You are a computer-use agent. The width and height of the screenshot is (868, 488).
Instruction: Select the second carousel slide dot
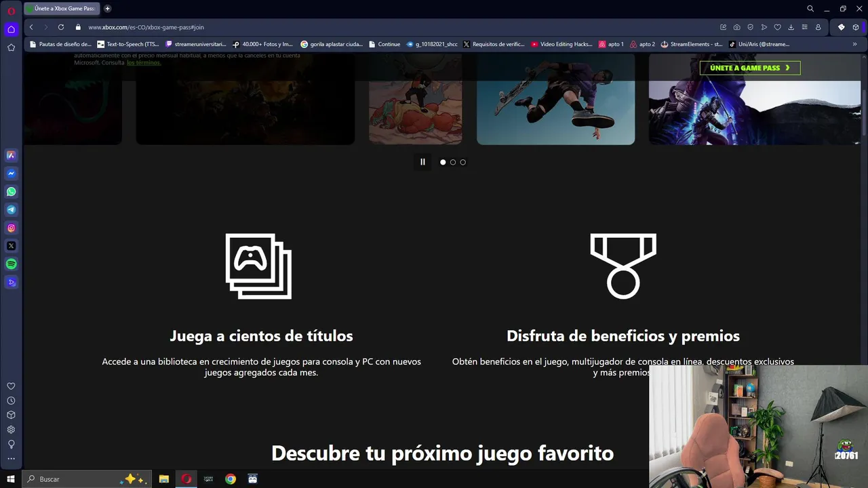point(453,162)
